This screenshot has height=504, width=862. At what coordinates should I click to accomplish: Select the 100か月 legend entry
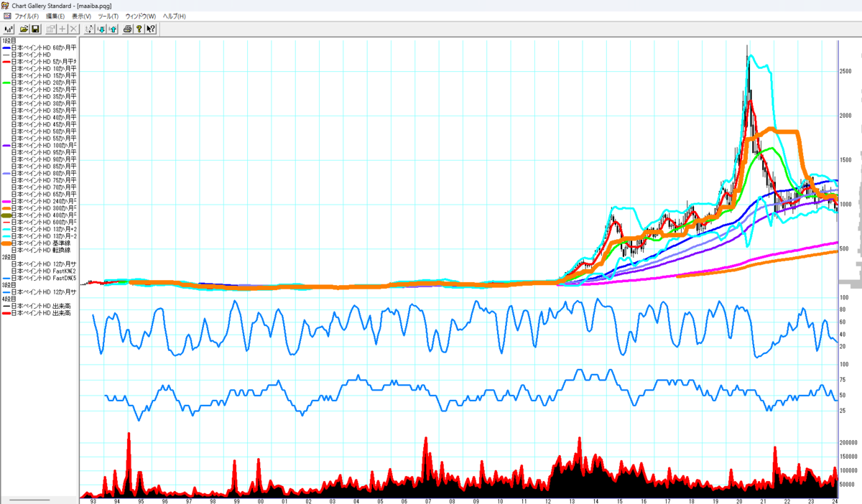point(40,145)
